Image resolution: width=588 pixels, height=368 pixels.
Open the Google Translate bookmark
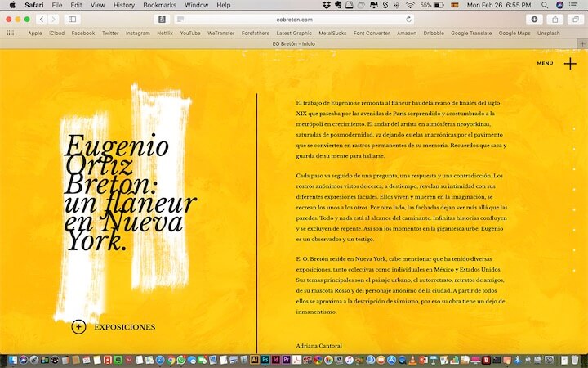472,34
